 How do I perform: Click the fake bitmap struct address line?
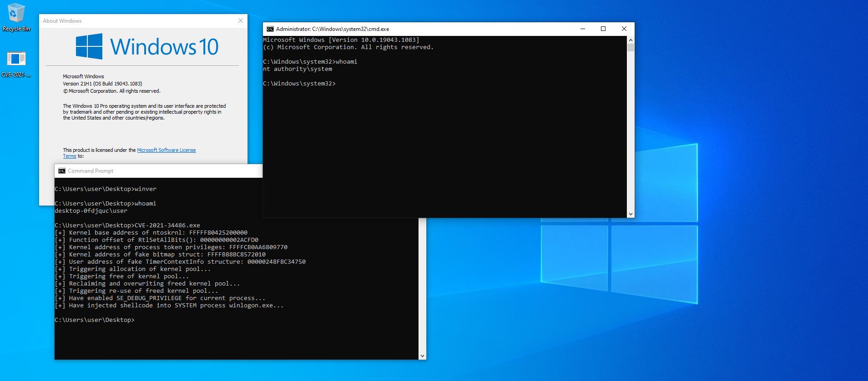click(160, 255)
